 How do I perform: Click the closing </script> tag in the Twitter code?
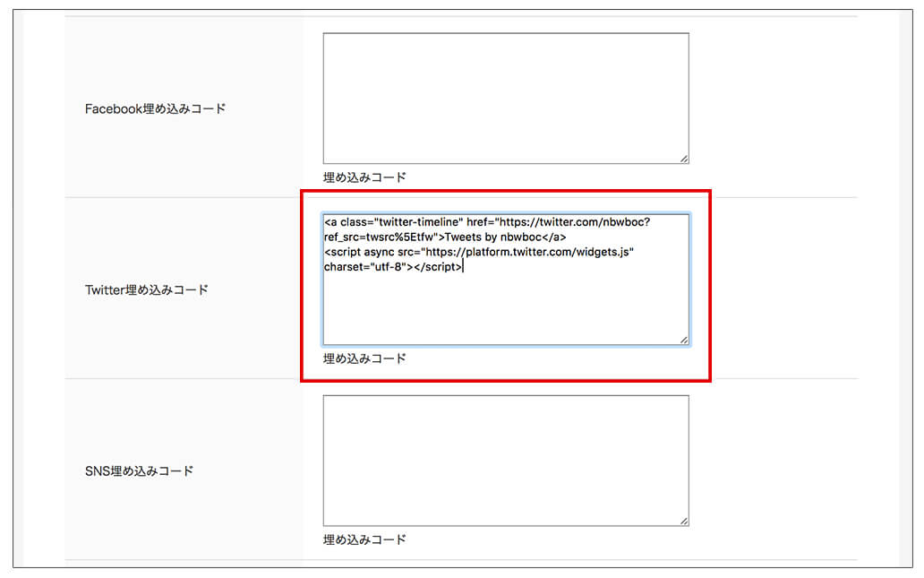[x=439, y=267]
